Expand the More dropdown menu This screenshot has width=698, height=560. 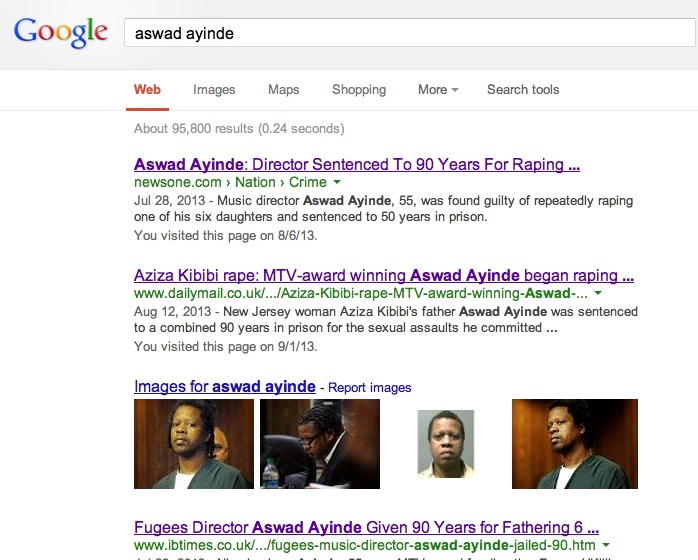coord(438,89)
